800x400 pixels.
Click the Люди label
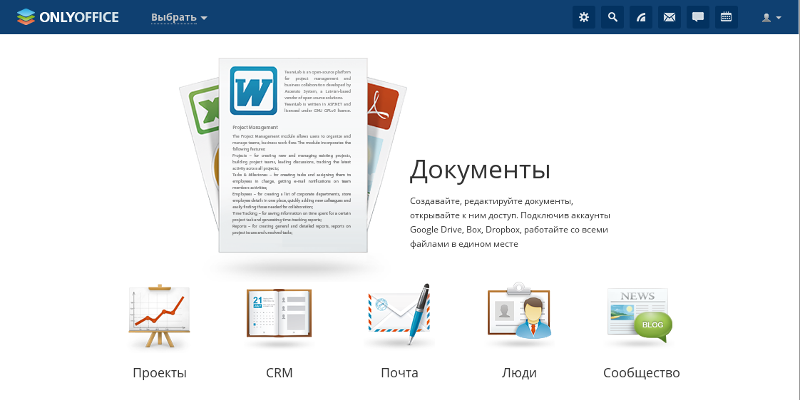tap(519, 373)
